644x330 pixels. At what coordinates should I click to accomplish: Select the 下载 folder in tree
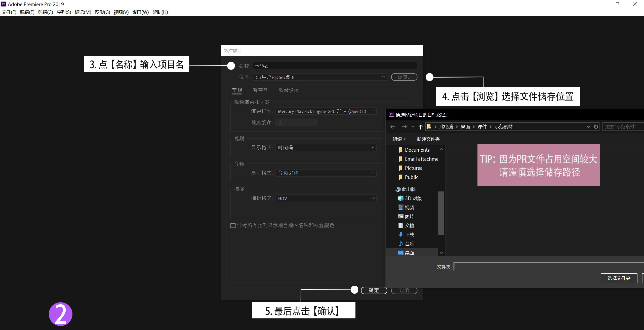(x=406, y=235)
